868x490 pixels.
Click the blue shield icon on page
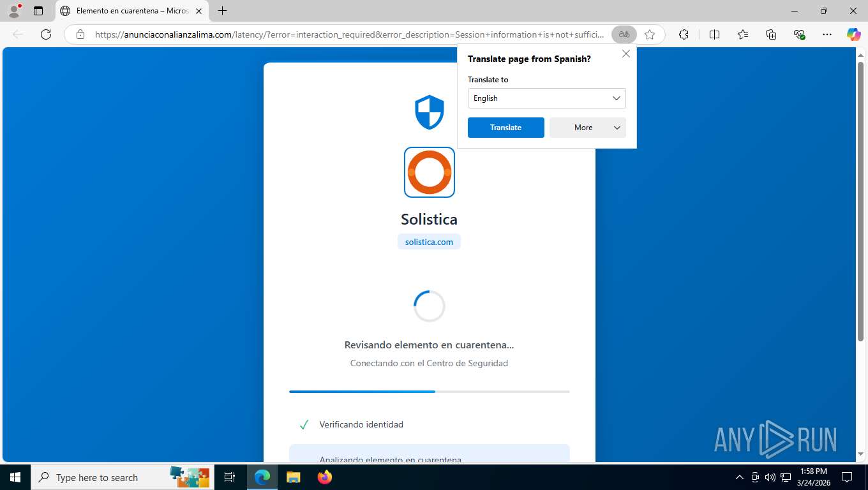pyautogui.click(x=430, y=112)
